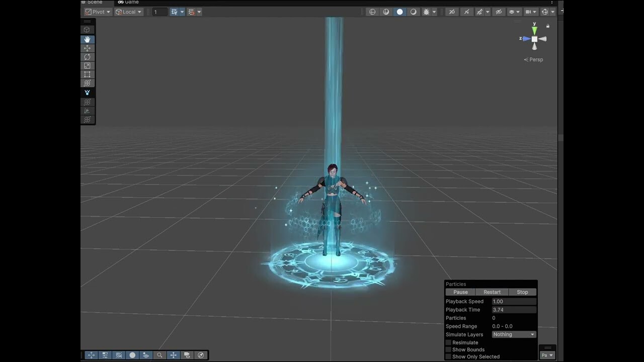This screenshot has height=362, width=644.
Task: Select the Hand view tool
Action: (x=88, y=39)
